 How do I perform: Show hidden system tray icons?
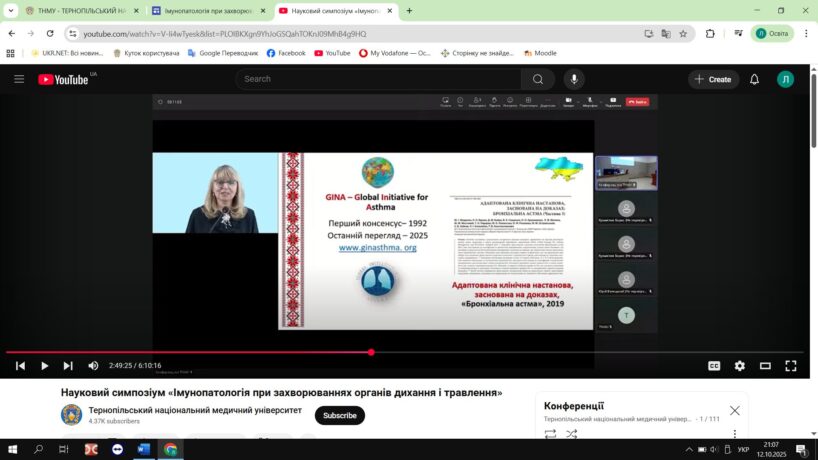[x=689, y=450]
